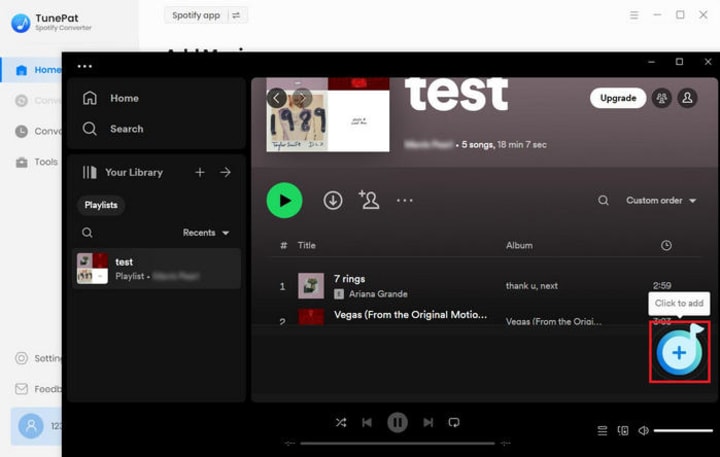Open Spotify three-dot app menu

tap(84, 66)
